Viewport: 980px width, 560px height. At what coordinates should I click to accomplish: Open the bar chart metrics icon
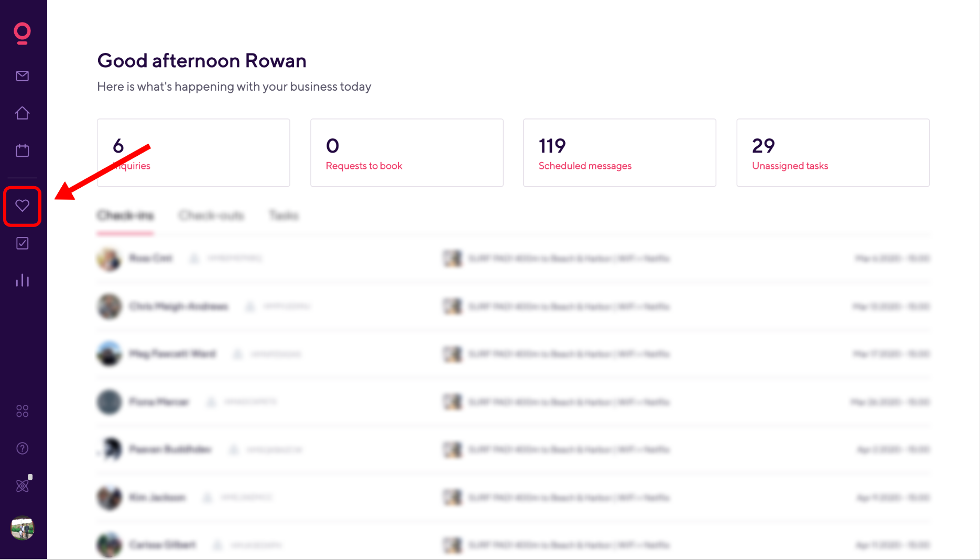coord(22,281)
